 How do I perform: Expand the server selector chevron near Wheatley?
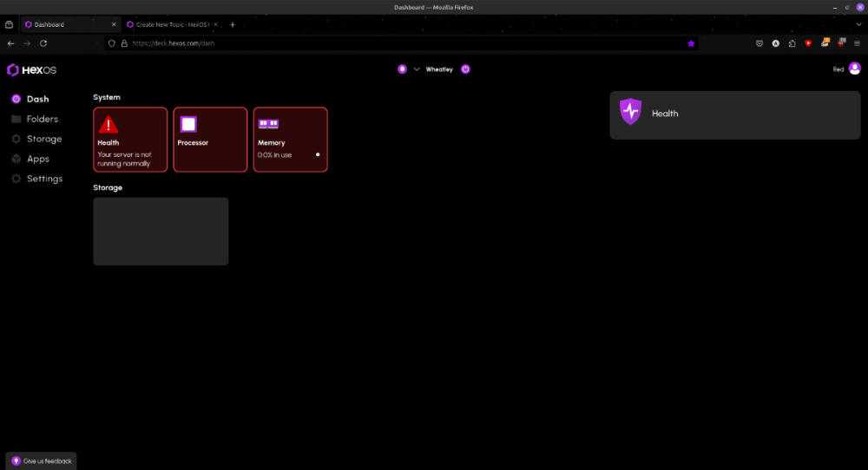(417, 69)
